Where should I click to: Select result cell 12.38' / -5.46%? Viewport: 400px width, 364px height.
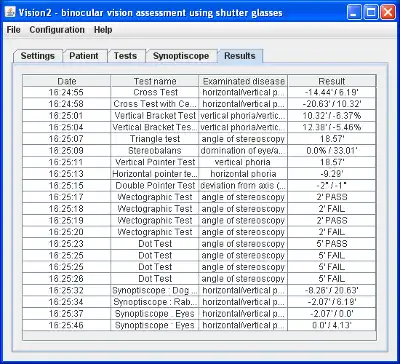pos(332,127)
